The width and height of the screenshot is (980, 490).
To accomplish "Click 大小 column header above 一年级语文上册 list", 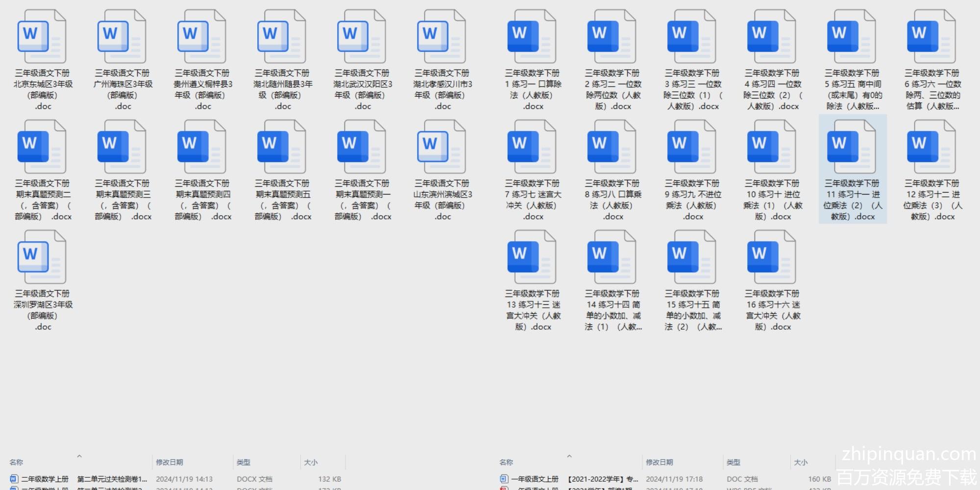I will click(801, 462).
